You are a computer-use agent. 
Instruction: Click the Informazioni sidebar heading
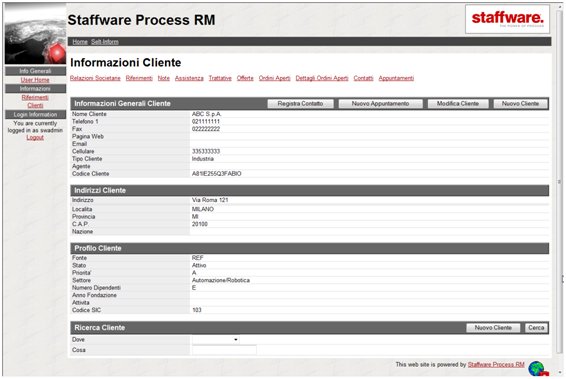pyautogui.click(x=35, y=89)
